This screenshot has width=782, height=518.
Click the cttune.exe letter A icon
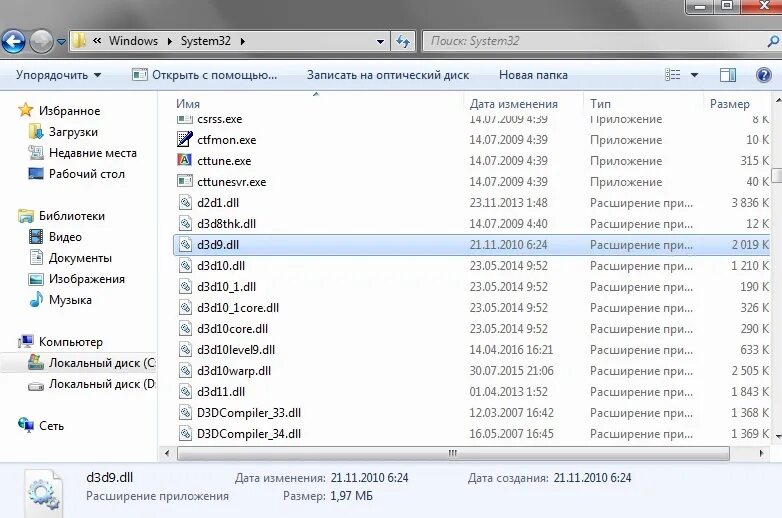click(x=185, y=160)
